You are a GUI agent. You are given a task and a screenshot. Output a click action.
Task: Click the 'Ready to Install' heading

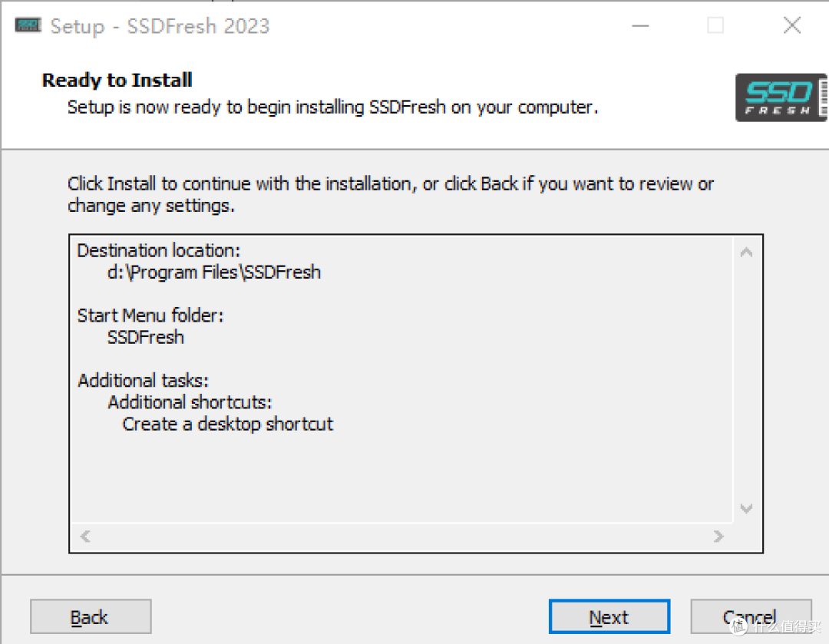click(x=117, y=81)
